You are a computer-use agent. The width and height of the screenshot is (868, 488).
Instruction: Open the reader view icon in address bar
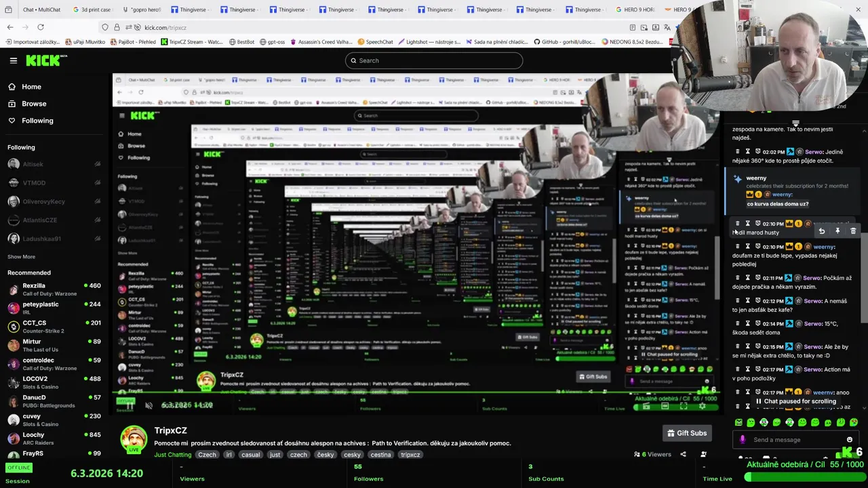(x=633, y=27)
